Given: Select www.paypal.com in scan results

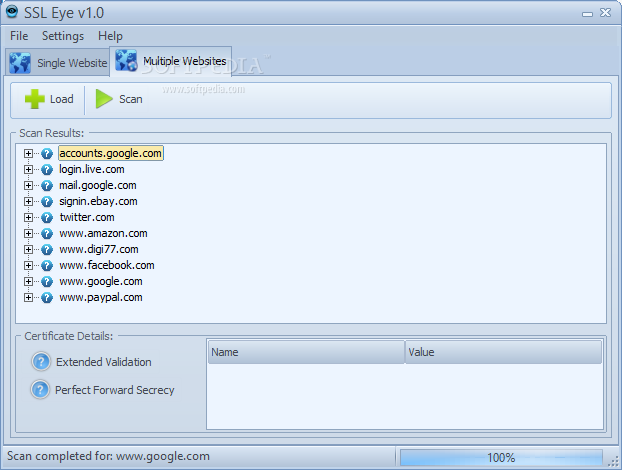Looking at the screenshot, I should tap(101, 297).
